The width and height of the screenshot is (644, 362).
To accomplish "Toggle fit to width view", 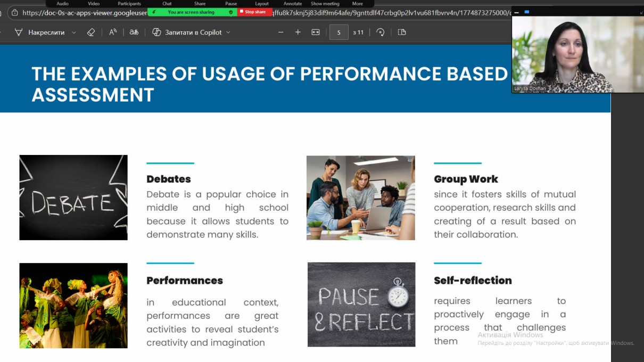I will click(x=316, y=32).
